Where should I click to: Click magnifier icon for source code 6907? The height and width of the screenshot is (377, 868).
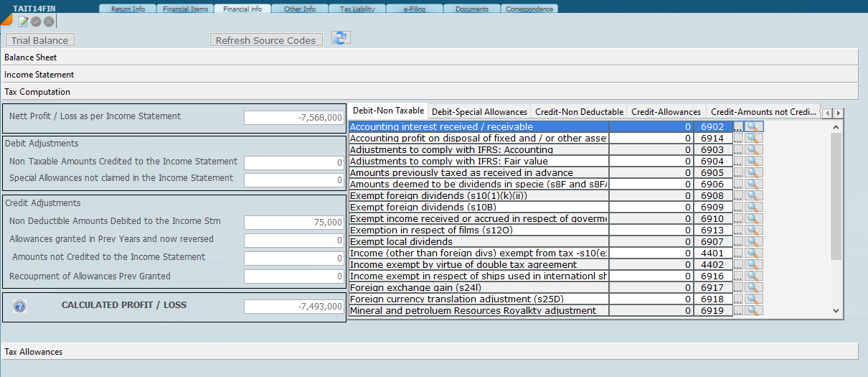point(753,242)
